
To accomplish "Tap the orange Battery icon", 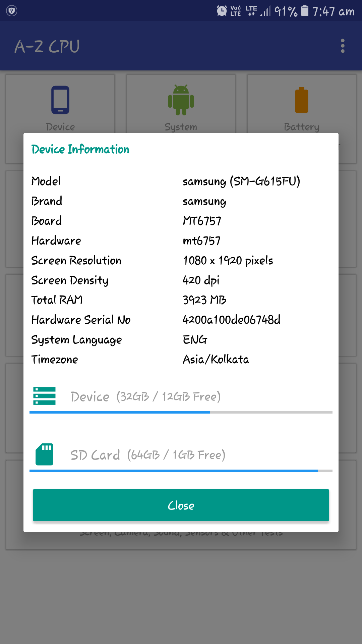I will click(301, 100).
